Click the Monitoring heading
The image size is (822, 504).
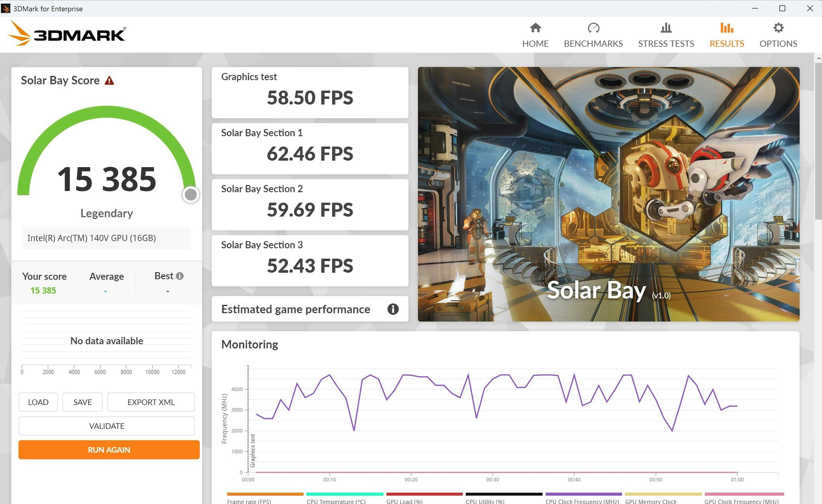pos(249,344)
